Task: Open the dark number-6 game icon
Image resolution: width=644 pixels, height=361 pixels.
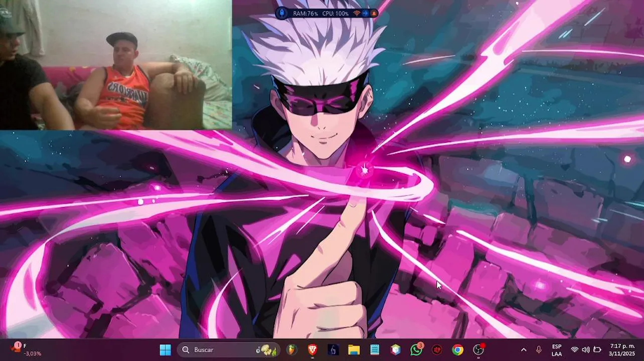Action: pos(334,349)
